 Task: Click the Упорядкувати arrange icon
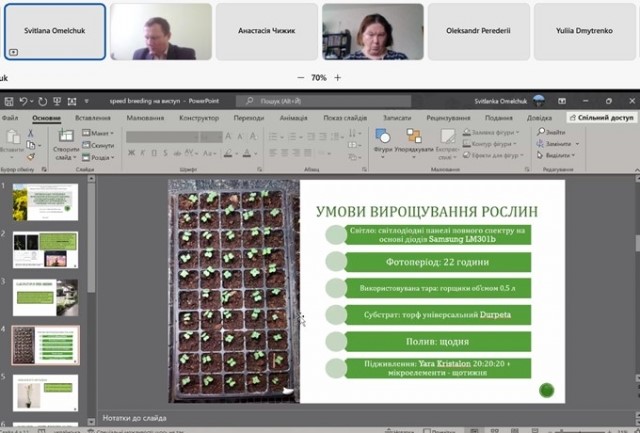[x=413, y=138]
